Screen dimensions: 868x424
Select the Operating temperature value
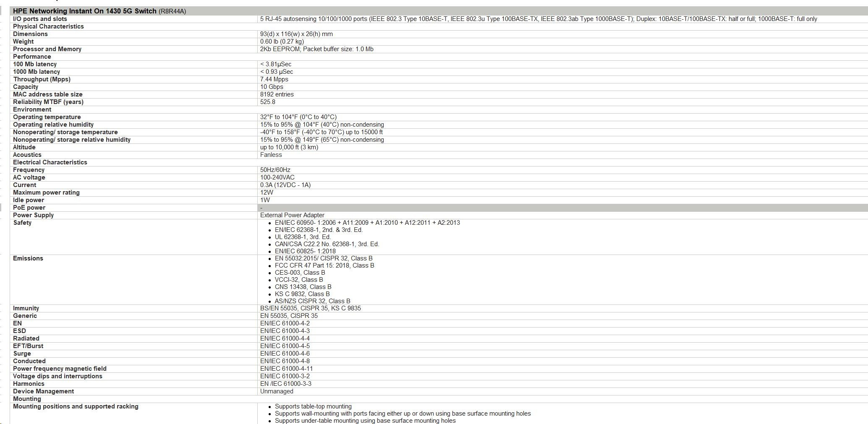pyautogui.click(x=298, y=117)
